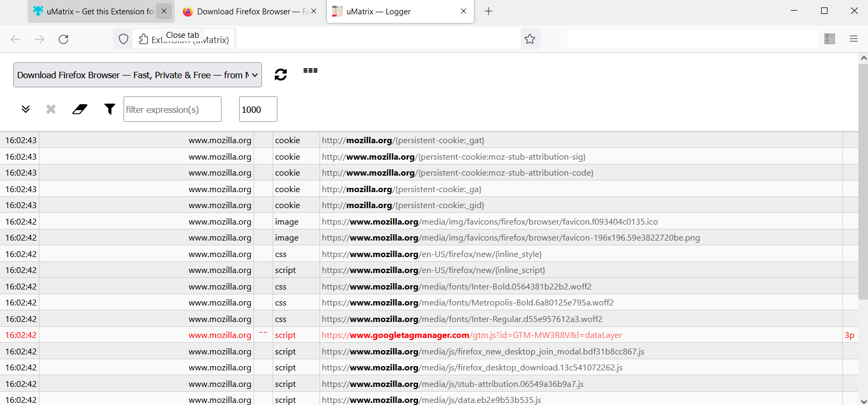Close the Download Firefox Browser tab

pos(314,11)
